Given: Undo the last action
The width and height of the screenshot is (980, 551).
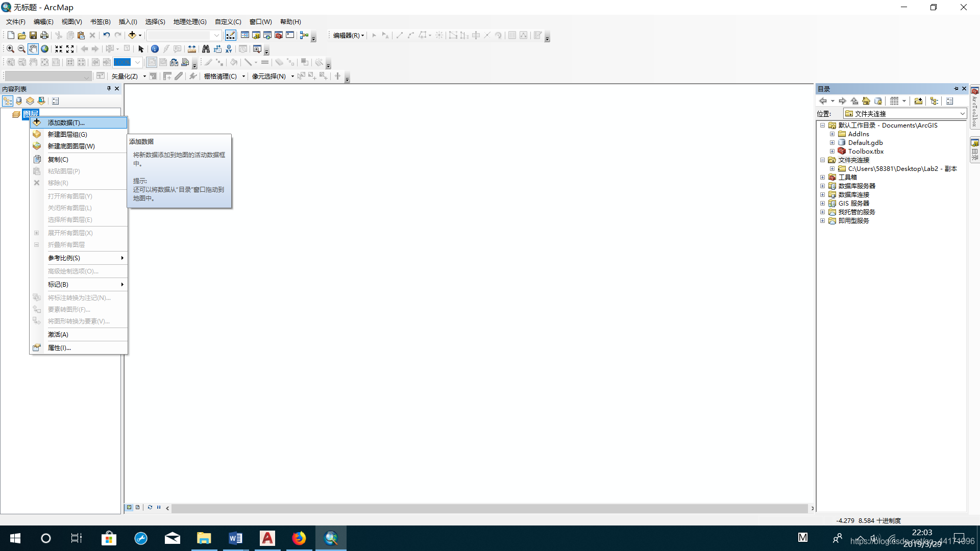Looking at the screenshot, I should pyautogui.click(x=106, y=35).
